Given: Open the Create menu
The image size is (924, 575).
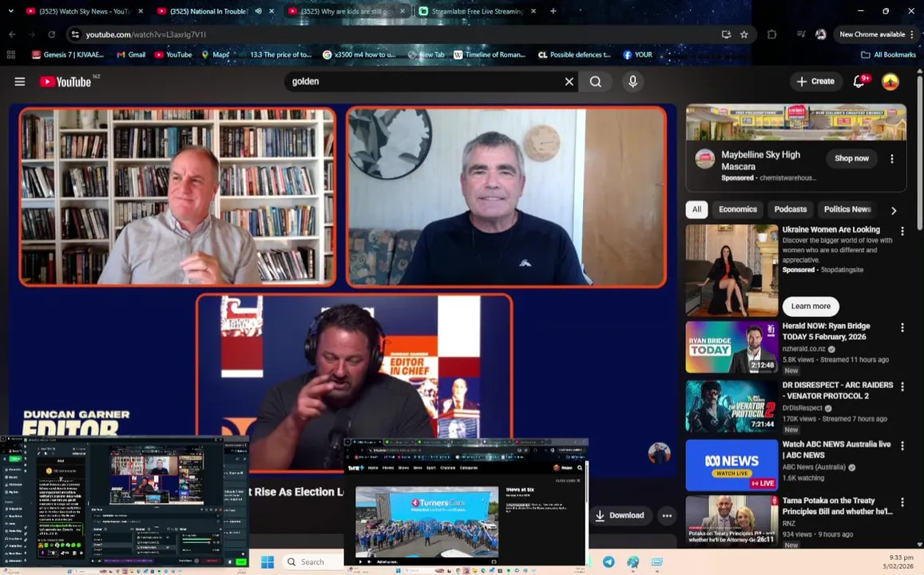Looking at the screenshot, I should click(815, 81).
